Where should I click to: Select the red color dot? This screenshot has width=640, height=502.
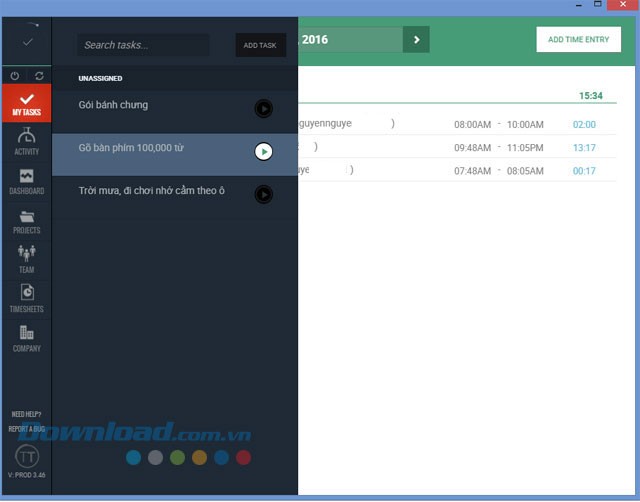(243, 458)
